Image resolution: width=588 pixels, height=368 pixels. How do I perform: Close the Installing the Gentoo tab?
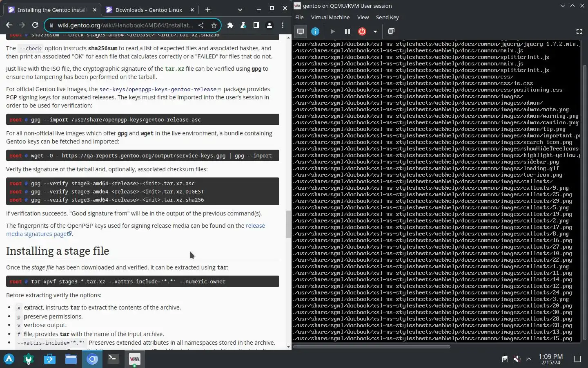tap(95, 10)
